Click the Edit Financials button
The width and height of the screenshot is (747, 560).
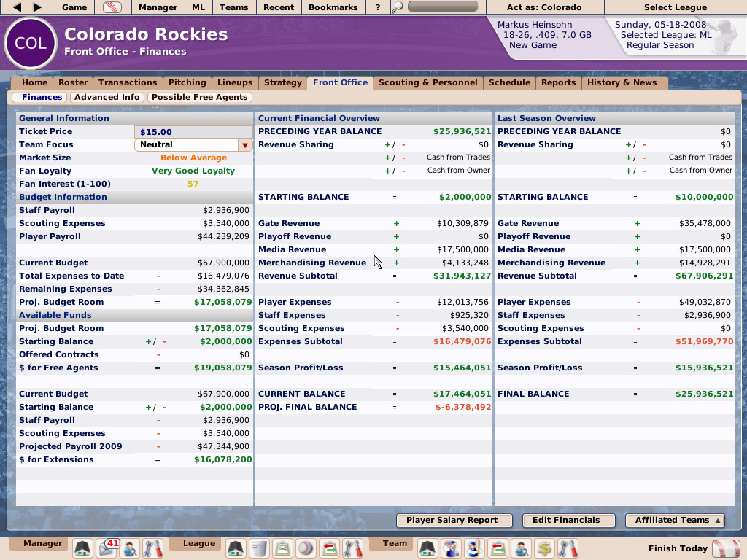(x=568, y=520)
